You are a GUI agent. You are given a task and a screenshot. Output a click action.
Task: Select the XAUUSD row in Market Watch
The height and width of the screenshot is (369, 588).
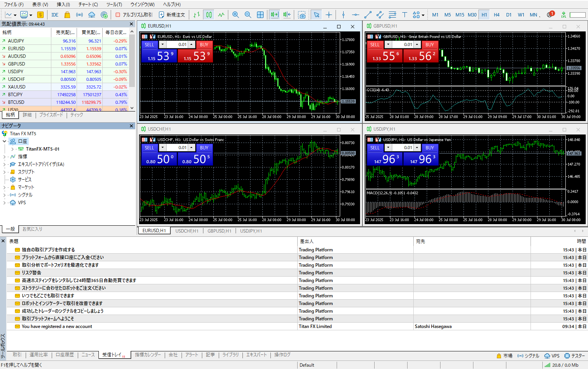64,87
